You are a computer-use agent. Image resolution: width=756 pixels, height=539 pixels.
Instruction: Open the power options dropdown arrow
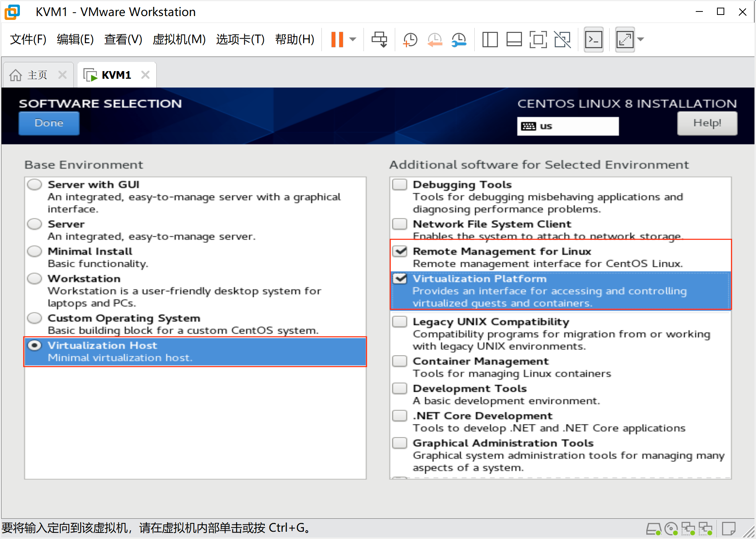point(353,39)
